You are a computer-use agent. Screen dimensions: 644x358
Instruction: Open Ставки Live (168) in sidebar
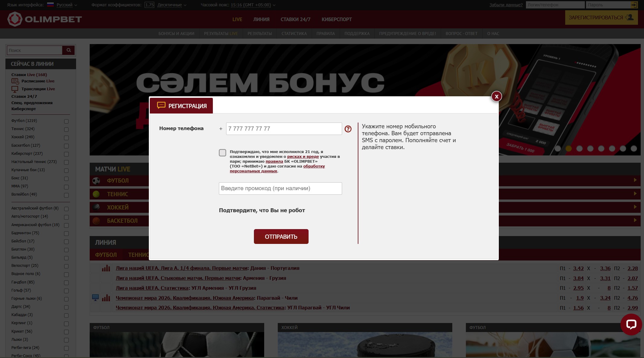pos(29,75)
